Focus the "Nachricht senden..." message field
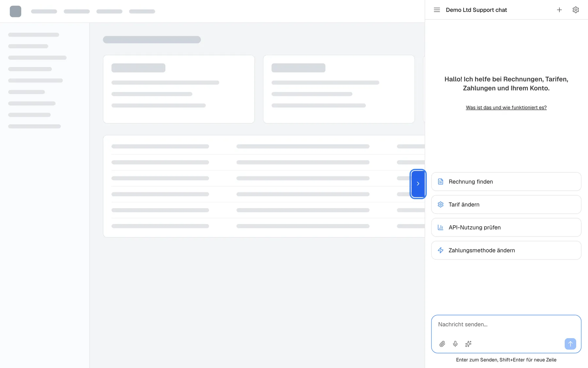This screenshot has width=588, height=368. pos(506,324)
